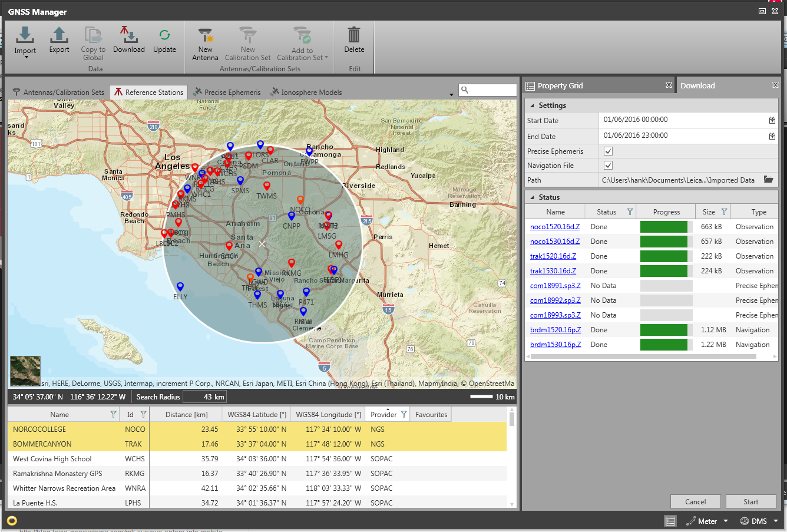Click the Update icon
787x532 pixels.
coord(164,38)
